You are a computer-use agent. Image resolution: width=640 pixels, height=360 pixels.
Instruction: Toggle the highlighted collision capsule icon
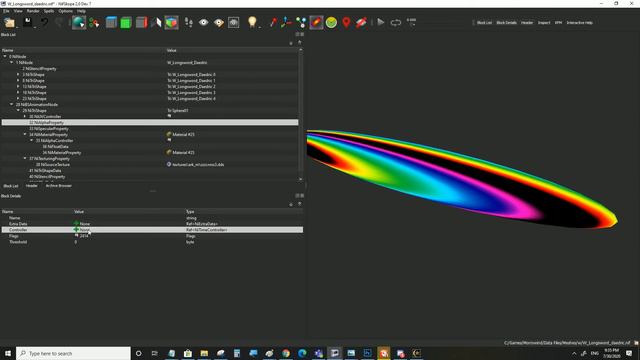click(316, 22)
